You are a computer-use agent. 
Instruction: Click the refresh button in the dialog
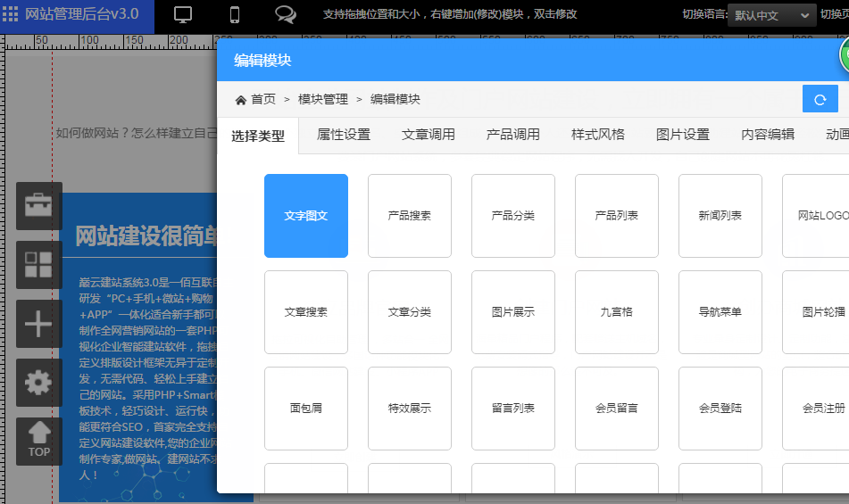click(x=820, y=99)
